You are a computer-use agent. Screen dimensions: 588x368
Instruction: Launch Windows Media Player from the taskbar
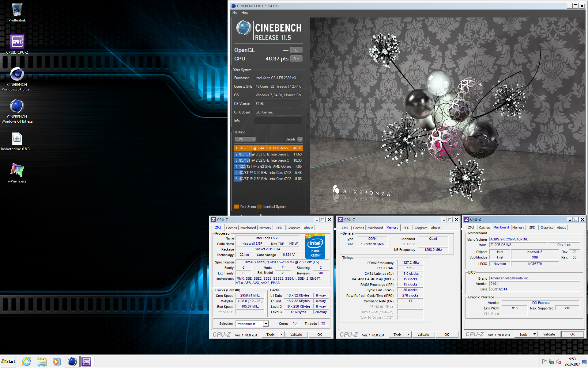[x=56, y=362]
